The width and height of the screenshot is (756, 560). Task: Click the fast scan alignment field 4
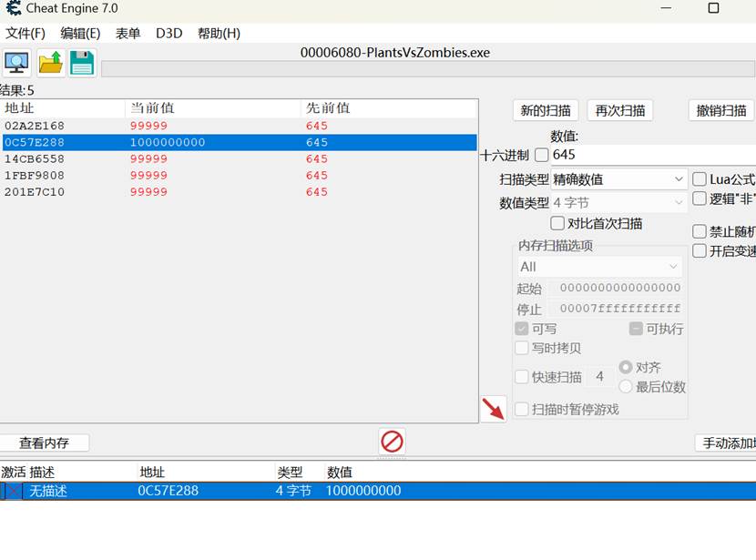pyautogui.click(x=599, y=376)
